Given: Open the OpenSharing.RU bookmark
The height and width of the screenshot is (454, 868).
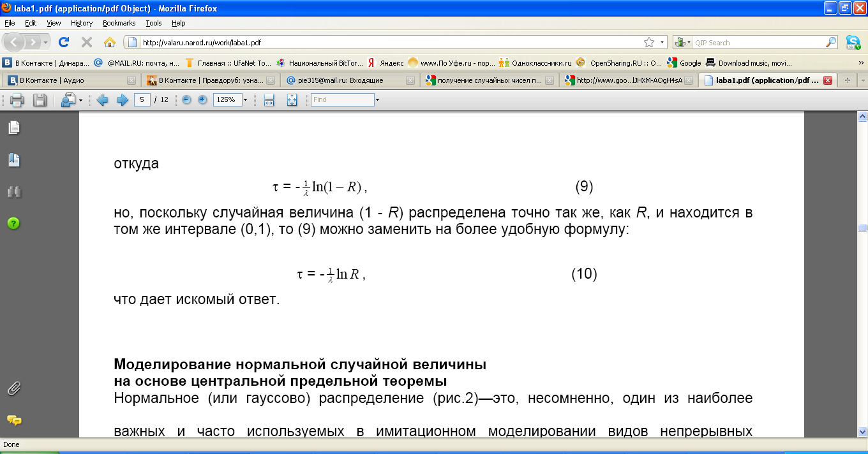Looking at the screenshot, I should click(619, 63).
